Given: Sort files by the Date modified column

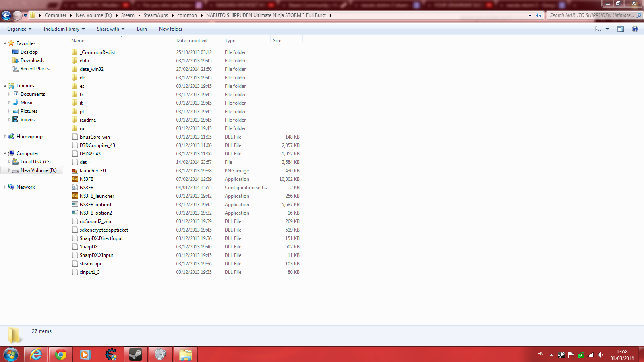Looking at the screenshot, I should click(191, 41).
